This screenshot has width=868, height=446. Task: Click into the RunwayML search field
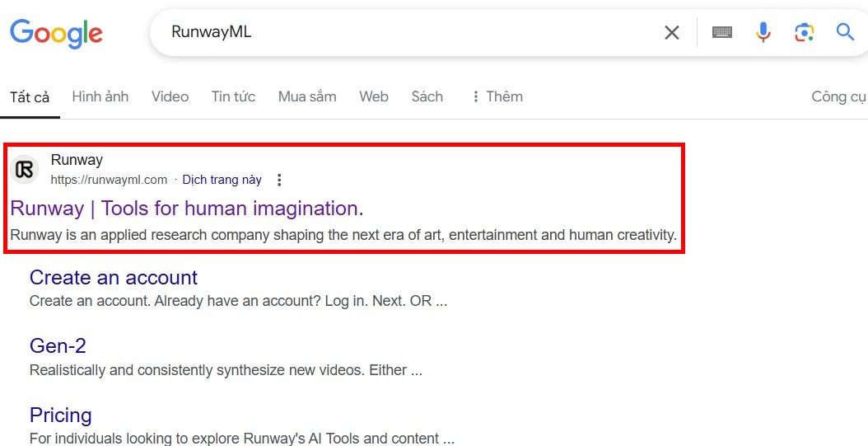pos(409,32)
